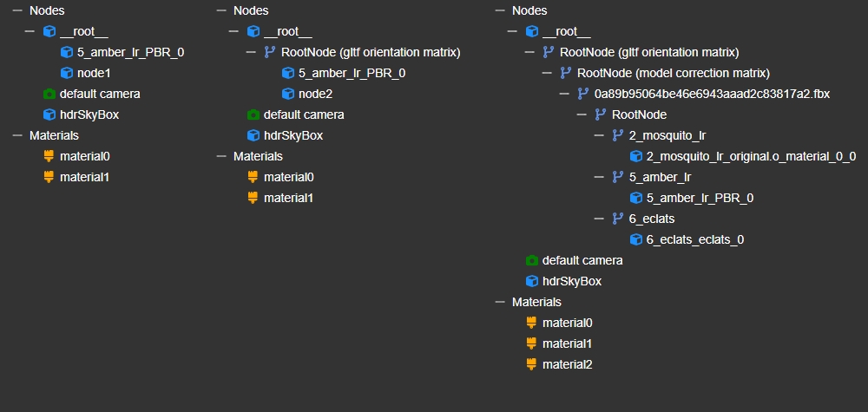Screen dimensions: 868x412
Task: Click branch icon of RootNode (model correction matrix)
Action: 566,73
